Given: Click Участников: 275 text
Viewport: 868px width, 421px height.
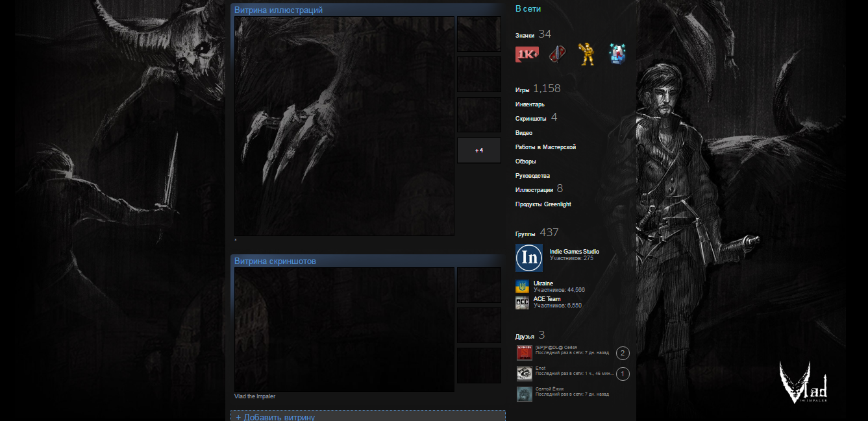Looking at the screenshot, I should tap(571, 258).
